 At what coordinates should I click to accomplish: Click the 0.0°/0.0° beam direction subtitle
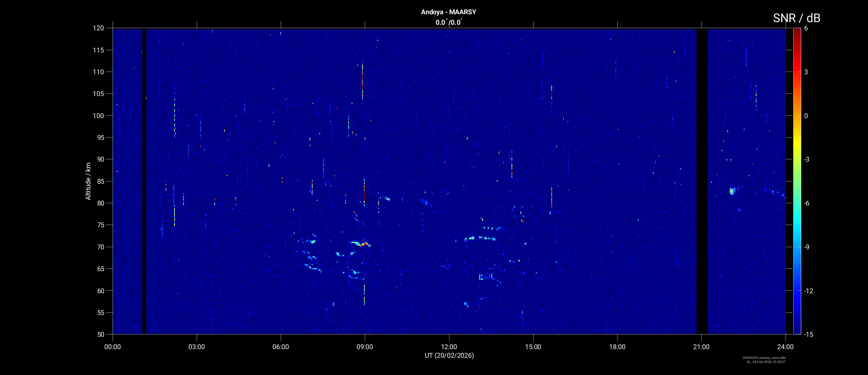click(x=448, y=22)
